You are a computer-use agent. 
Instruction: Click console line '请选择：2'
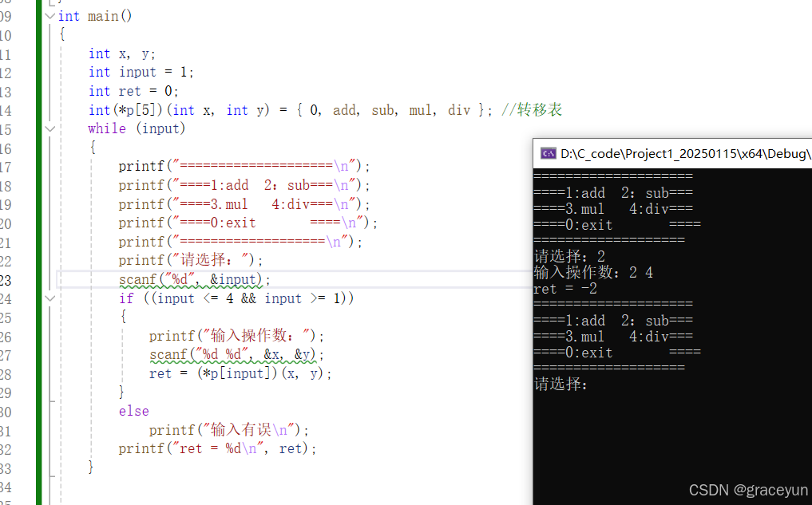coord(569,256)
